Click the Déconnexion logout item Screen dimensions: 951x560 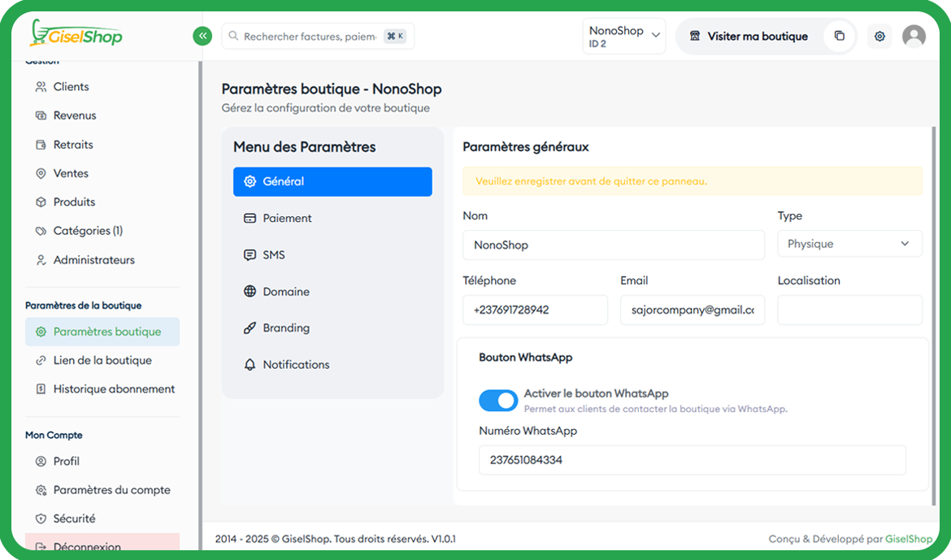tap(87, 546)
